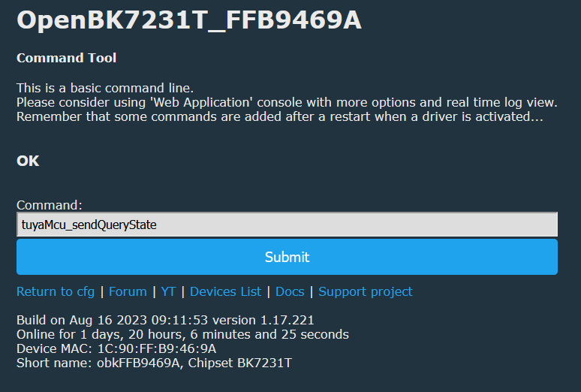Open the Return to cfg link

pyautogui.click(x=56, y=291)
